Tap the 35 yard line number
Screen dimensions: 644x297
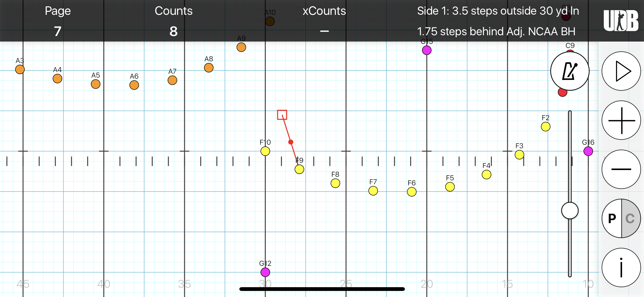point(184,284)
